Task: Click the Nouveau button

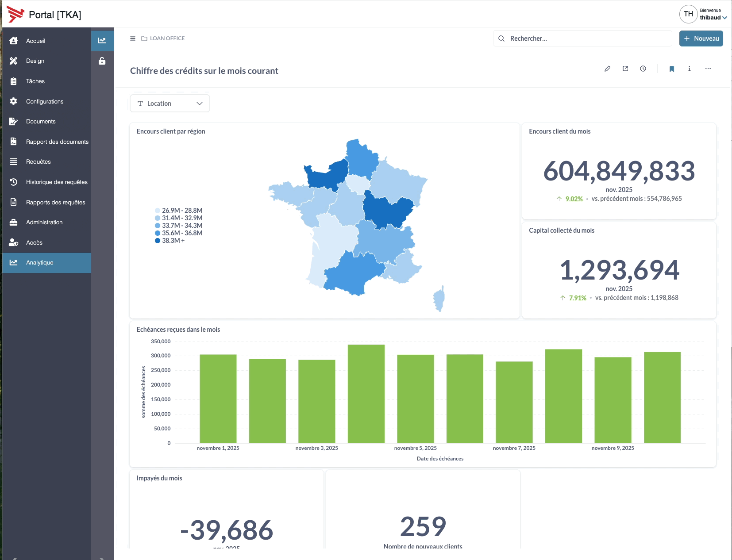Action: coord(701,38)
